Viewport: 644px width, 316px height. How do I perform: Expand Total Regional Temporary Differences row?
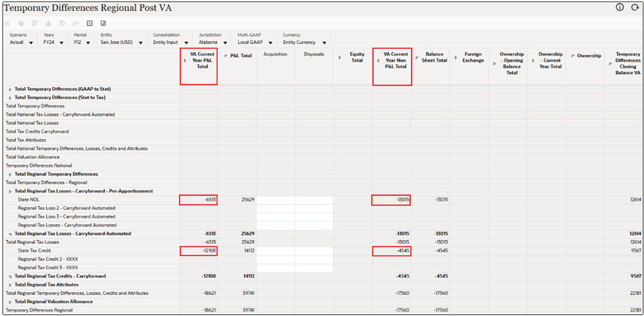point(10,174)
